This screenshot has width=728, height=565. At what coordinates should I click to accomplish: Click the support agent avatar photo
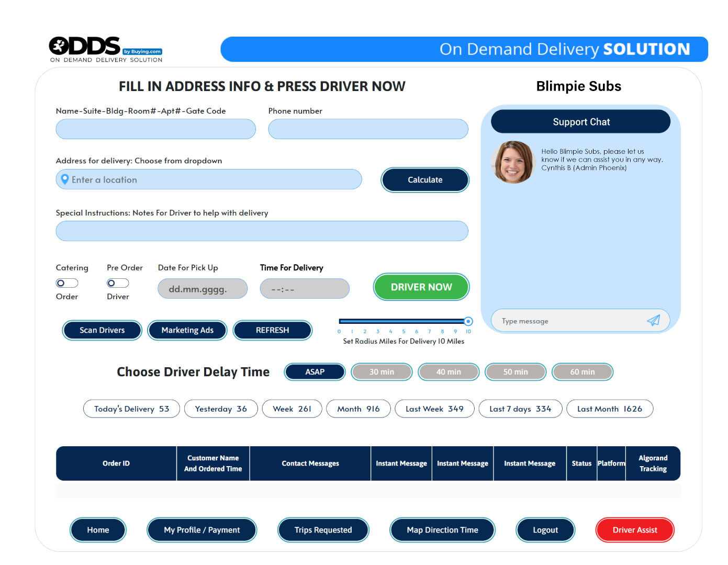[513, 162]
